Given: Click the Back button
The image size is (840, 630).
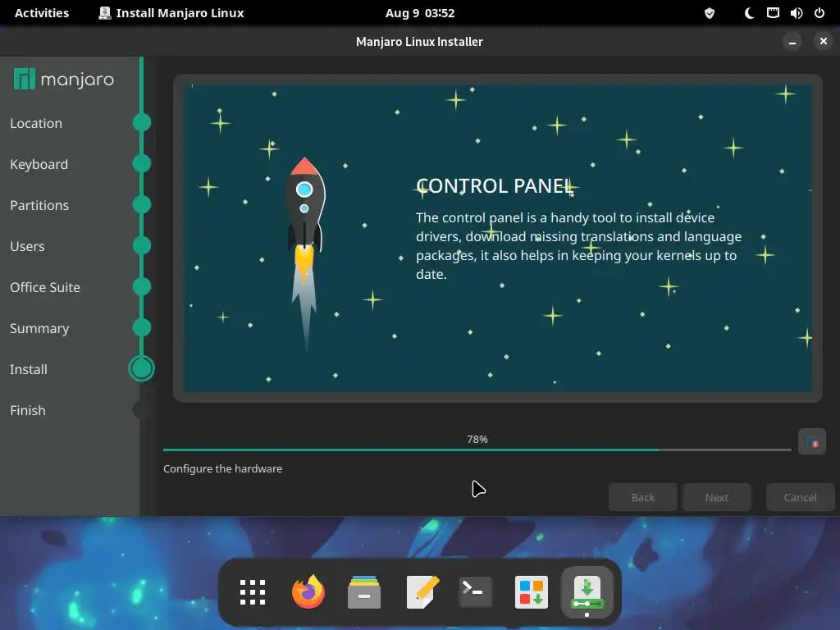Looking at the screenshot, I should 643,497.
